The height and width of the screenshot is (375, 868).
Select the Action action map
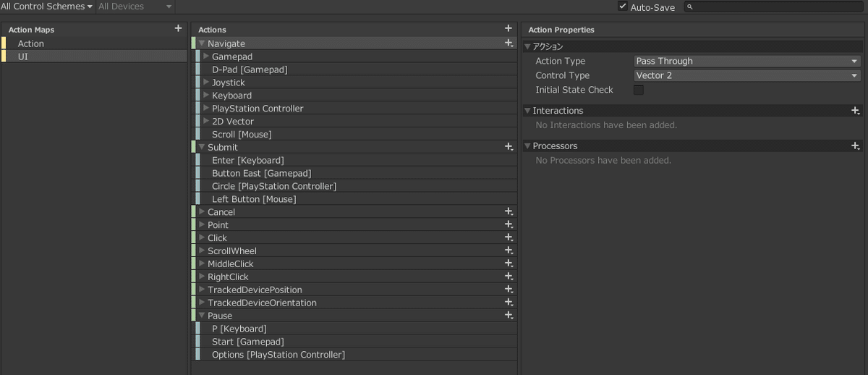tap(94, 43)
